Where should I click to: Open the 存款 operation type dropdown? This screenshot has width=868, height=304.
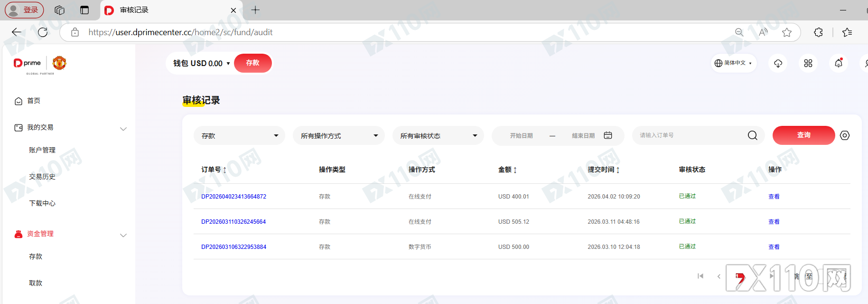click(239, 135)
